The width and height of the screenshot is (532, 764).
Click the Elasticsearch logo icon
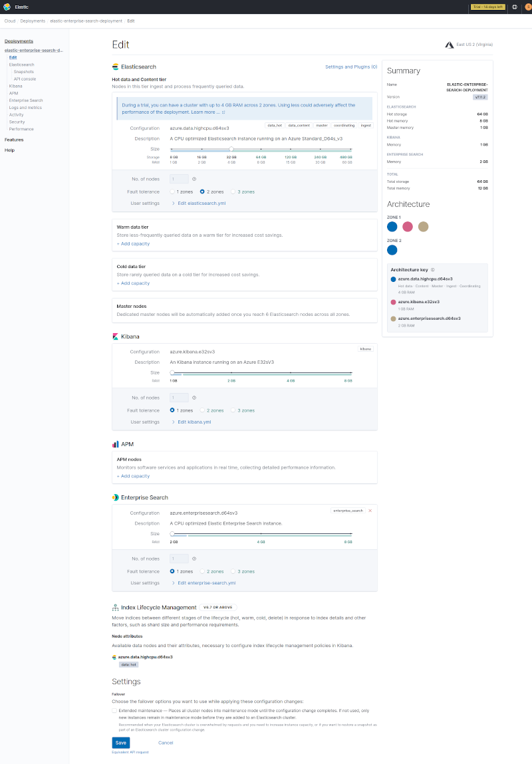(115, 67)
